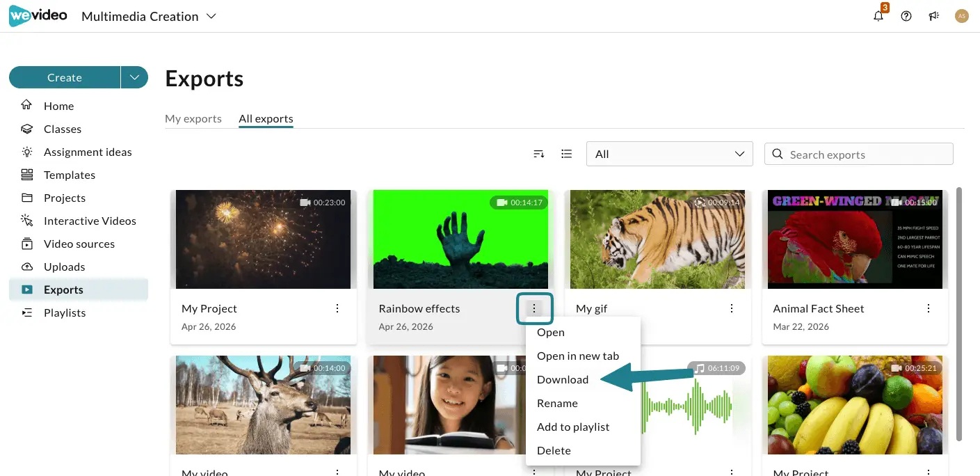This screenshot has height=476, width=980.
Task: Open the fireworks My Project thumbnail
Action: click(264, 239)
